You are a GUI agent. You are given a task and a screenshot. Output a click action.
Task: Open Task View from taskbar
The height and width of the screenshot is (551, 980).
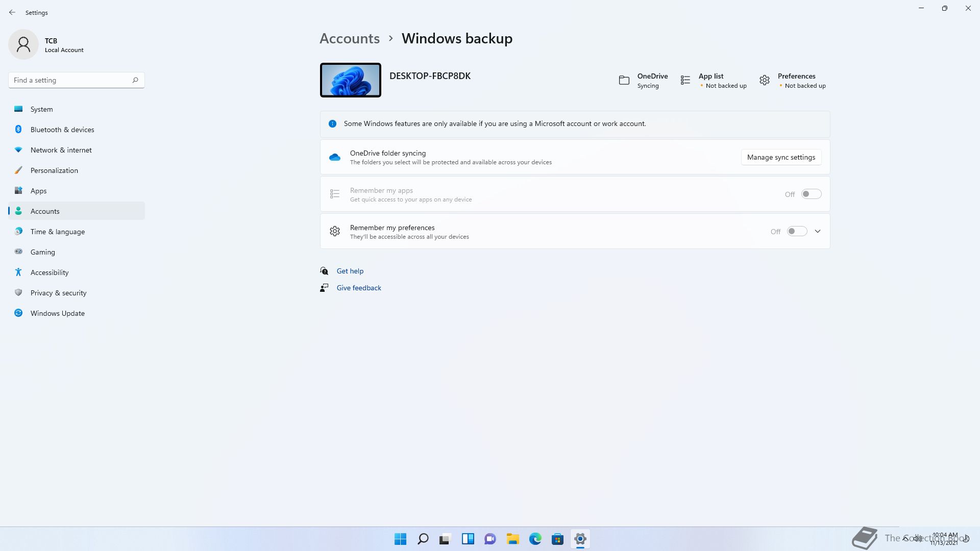coord(445,539)
